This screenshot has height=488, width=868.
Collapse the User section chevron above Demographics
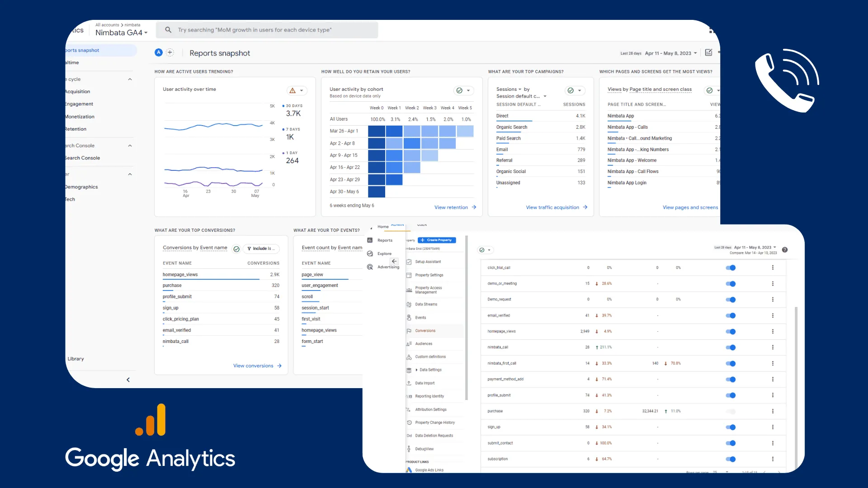(130, 174)
